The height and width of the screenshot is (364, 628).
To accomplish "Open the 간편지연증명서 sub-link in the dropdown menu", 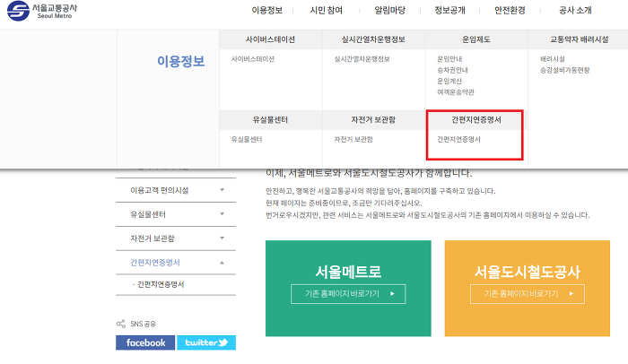I will (x=458, y=139).
